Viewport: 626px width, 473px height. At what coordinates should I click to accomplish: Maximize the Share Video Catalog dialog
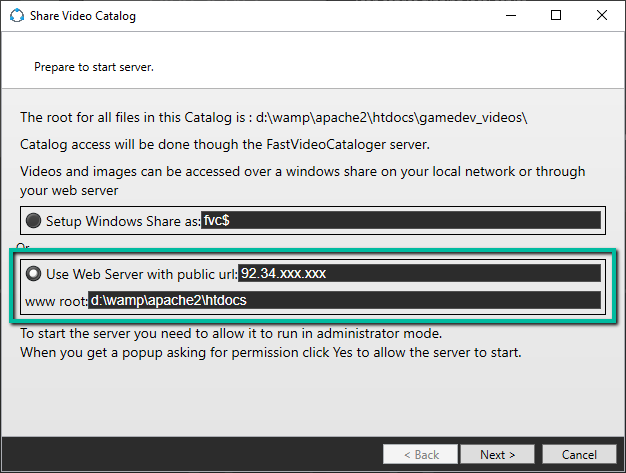coord(556,16)
